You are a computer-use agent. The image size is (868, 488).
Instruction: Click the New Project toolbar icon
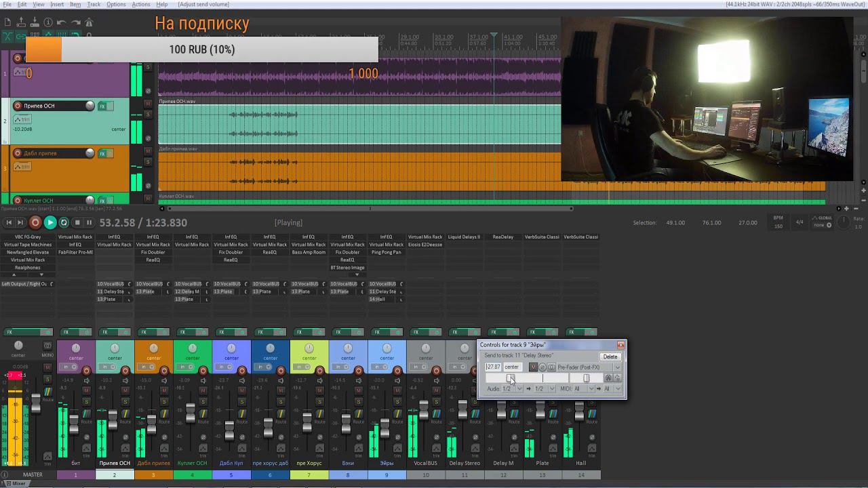(7, 22)
